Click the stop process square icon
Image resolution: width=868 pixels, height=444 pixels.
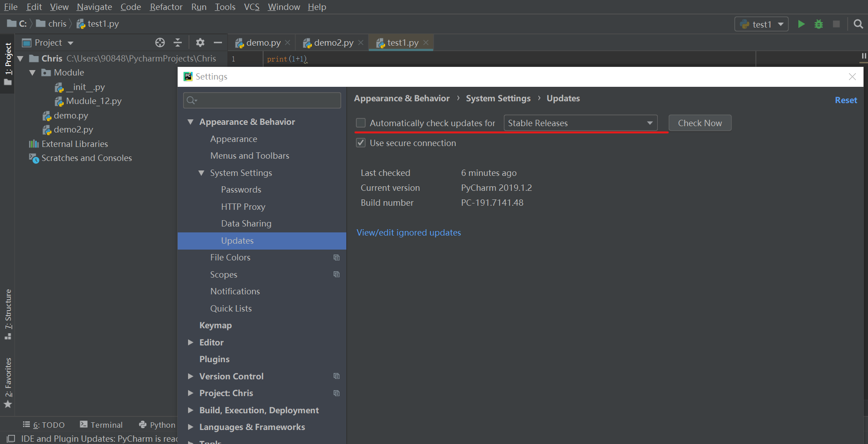click(x=836, y=24)
